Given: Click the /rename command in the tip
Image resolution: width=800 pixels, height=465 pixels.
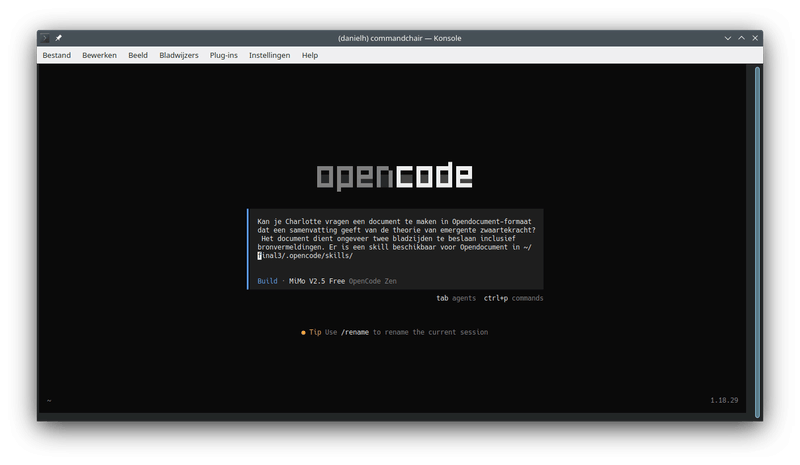Looking at the screenshot, I should pos(355,332).
